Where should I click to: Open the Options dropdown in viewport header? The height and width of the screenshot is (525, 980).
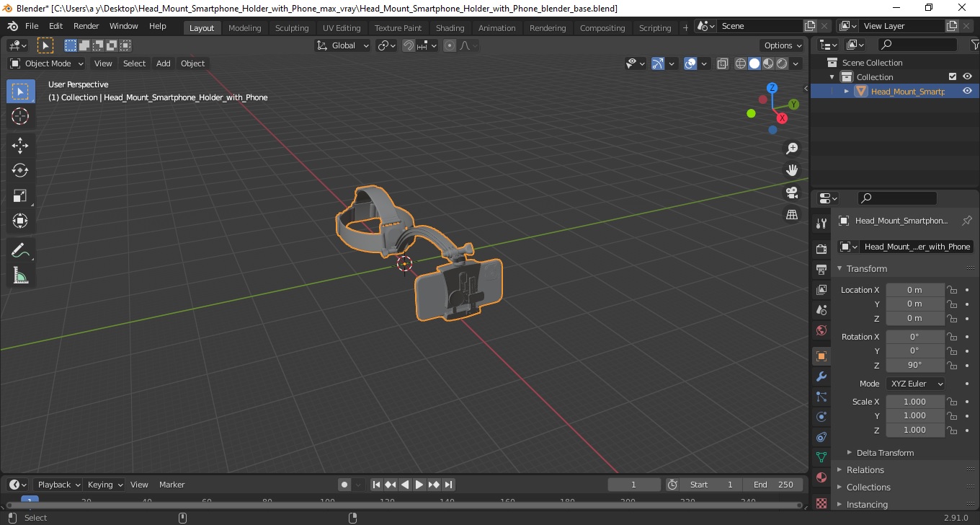click(783, 45)
